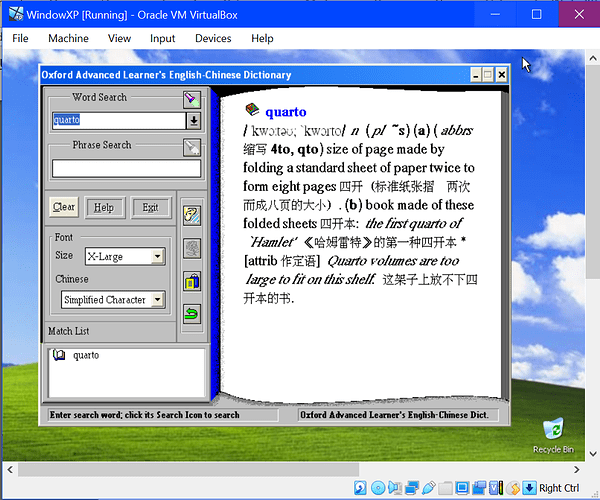Viewport: 600px width, 500px height.
Task: Open the Recycle Bin on the desktop
Action: click(x=553, y=435)
